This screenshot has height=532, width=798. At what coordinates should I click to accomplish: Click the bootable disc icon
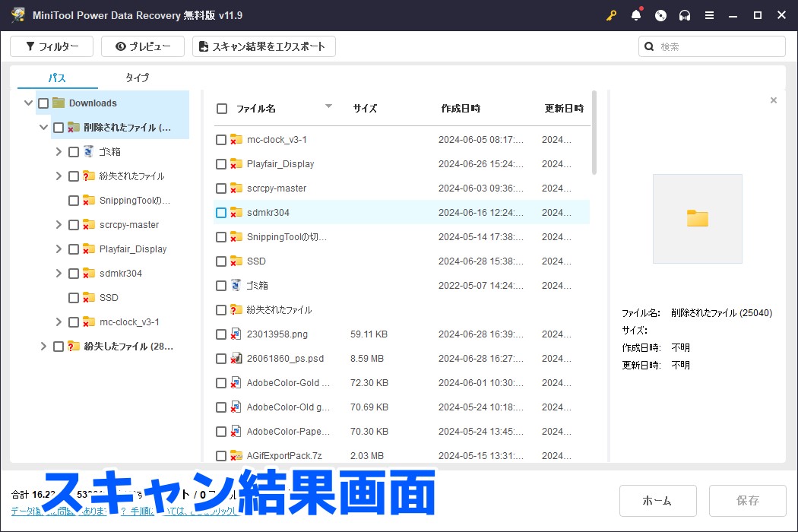[x=660, y=15]
